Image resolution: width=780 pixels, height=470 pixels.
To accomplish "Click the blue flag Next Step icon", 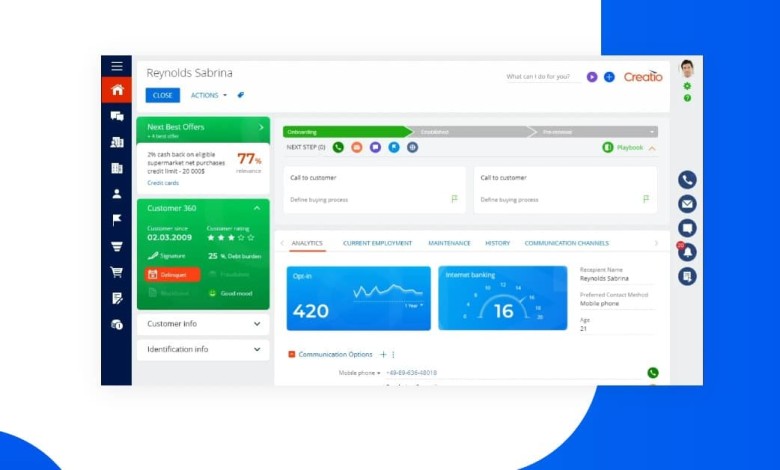I will 394,147.
